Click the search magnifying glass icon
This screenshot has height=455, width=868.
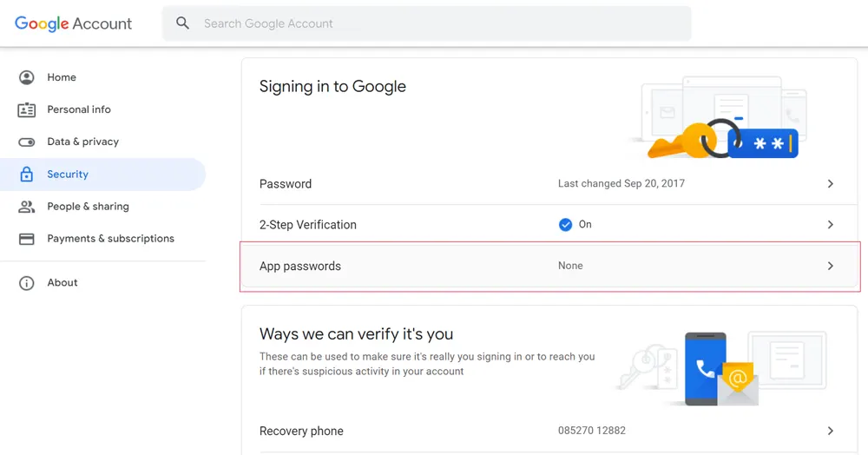click(182, 23)
